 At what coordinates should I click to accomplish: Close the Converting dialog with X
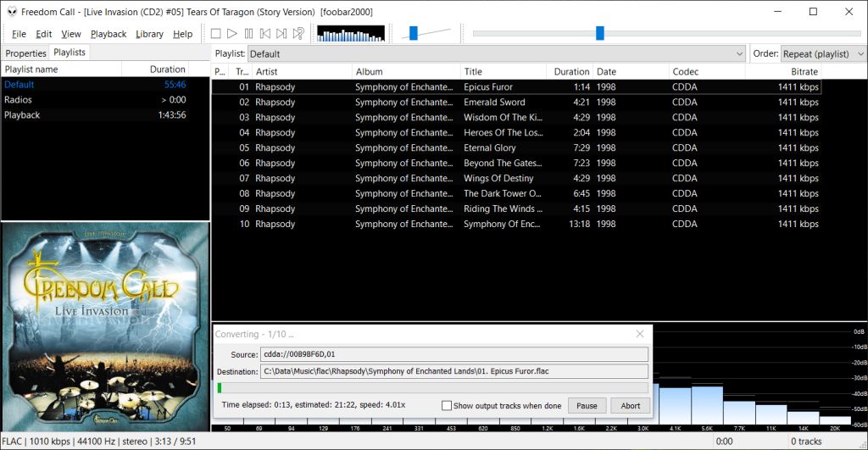tap(640, 334)
